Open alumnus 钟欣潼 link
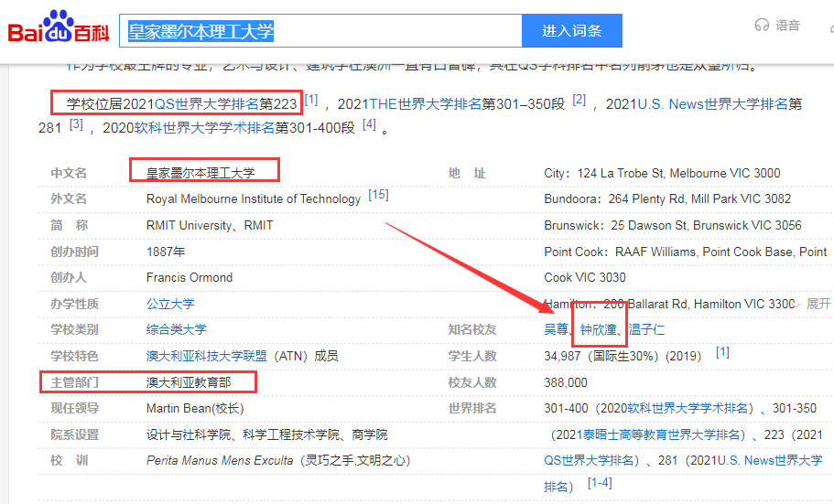834x504 pixels. tap(599, 329)
